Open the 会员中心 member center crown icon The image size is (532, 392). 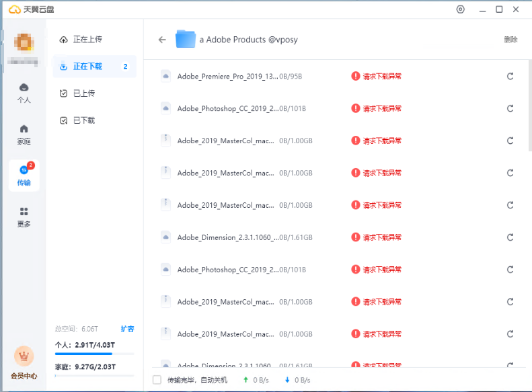coord(24,356)
